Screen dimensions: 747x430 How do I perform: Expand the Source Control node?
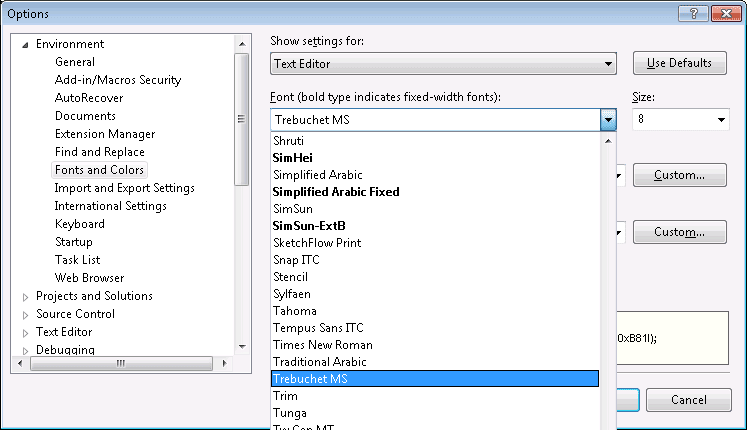pyautogui.click(x=26, y=314)
